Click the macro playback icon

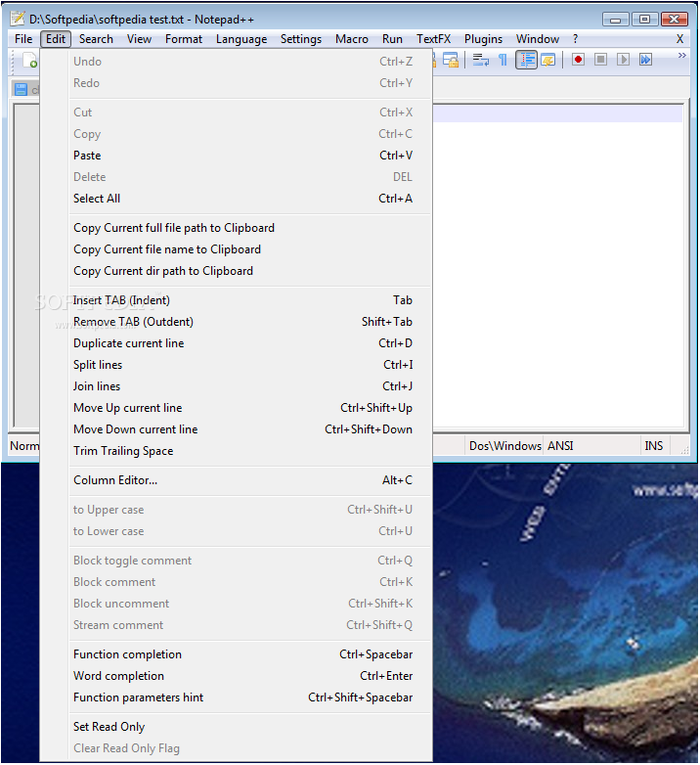click(623, 60)
